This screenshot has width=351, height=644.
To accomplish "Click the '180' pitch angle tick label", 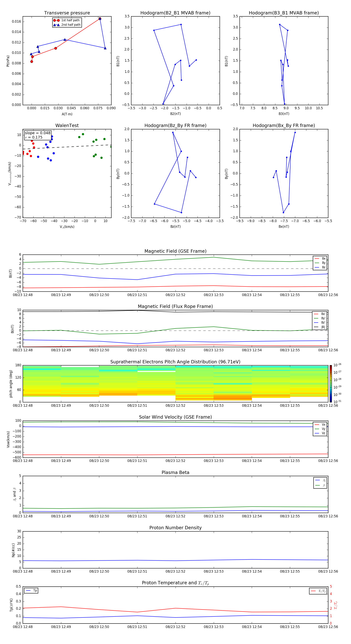I will tap(18, 365).
